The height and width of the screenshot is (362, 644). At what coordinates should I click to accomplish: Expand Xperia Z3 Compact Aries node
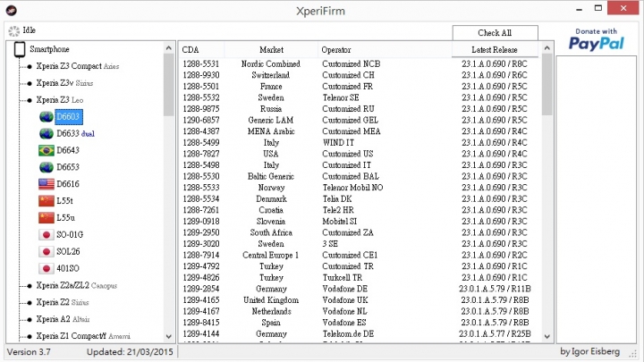pyautogui.click(x=30, y=66)
